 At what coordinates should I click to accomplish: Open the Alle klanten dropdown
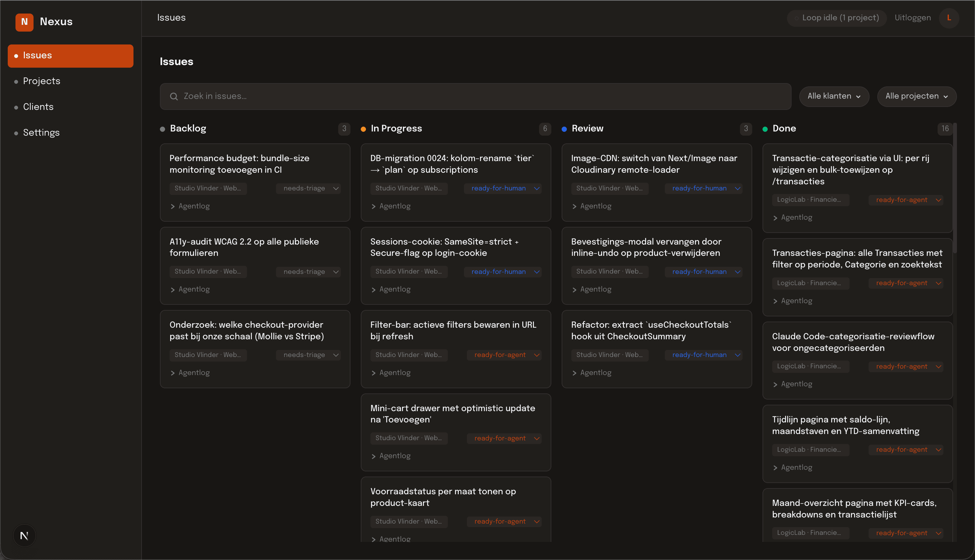click(834, 97)
